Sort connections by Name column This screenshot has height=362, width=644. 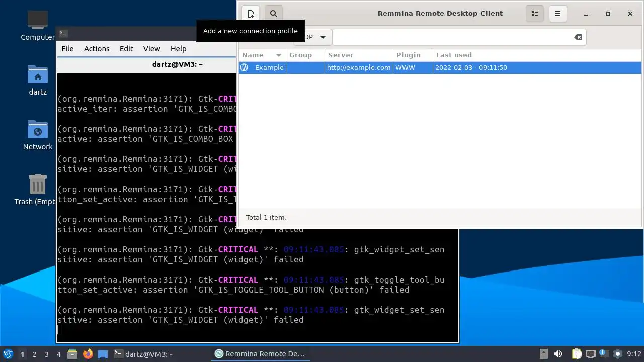coord(262,55)
